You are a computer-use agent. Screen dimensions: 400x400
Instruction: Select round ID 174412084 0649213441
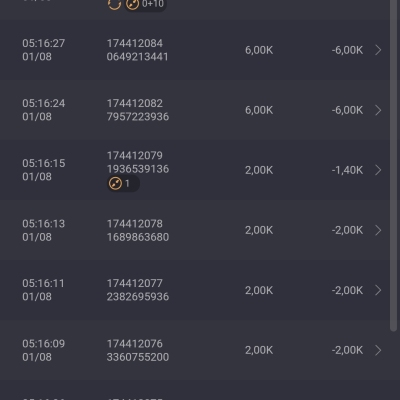pyautogui.click(x=137, y=50)
